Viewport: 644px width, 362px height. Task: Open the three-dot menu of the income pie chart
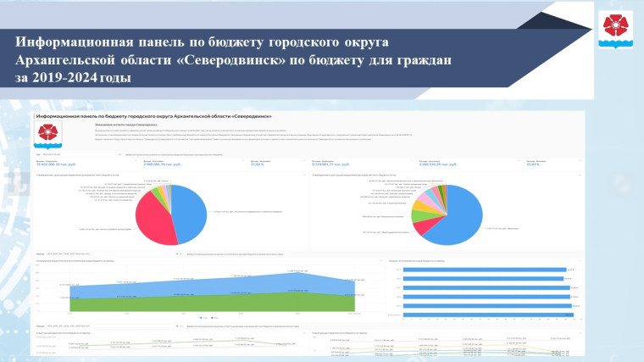304,175
